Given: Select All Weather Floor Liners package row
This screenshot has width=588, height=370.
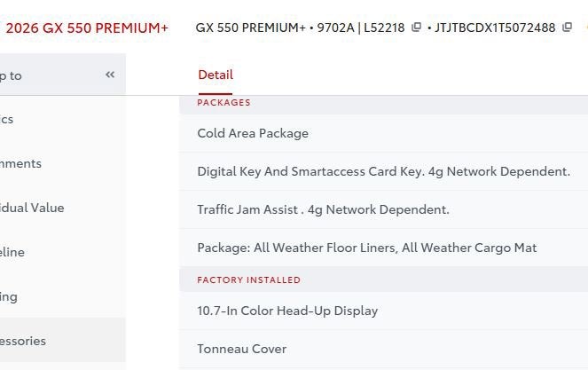Looking at the screenshot, I should tap(366, 248).
